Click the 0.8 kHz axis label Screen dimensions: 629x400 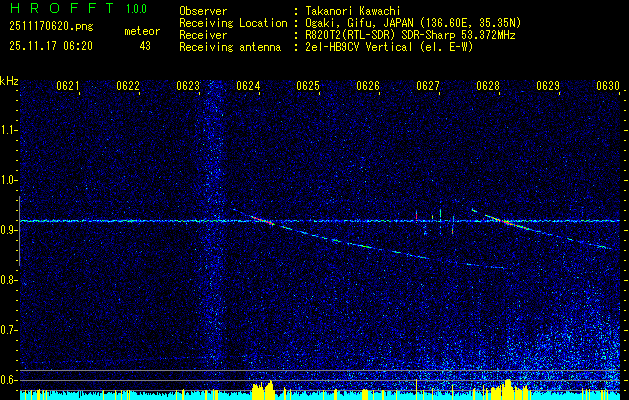click(7, 280)
